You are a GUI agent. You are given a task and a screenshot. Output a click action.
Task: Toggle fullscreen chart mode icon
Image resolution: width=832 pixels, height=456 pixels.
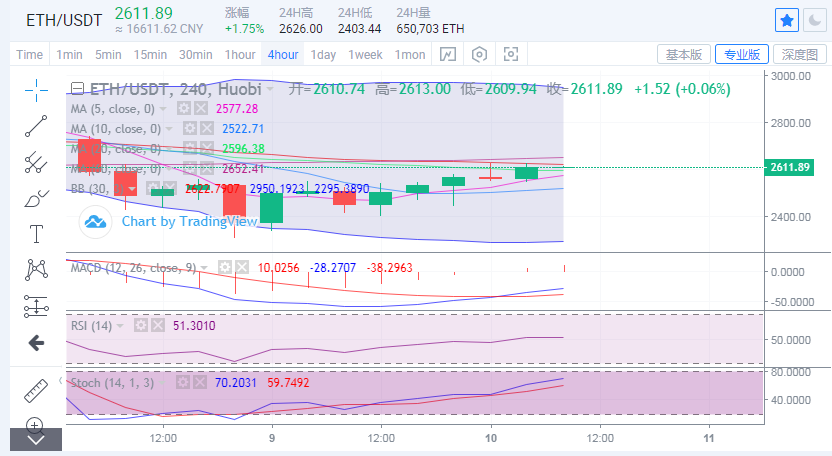tap(510, 54)
